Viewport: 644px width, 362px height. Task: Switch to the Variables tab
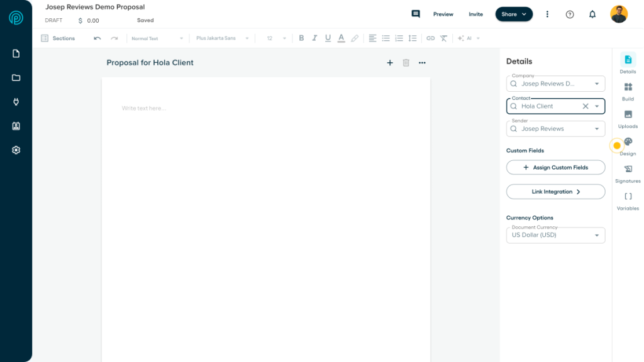tap(628, 202)
